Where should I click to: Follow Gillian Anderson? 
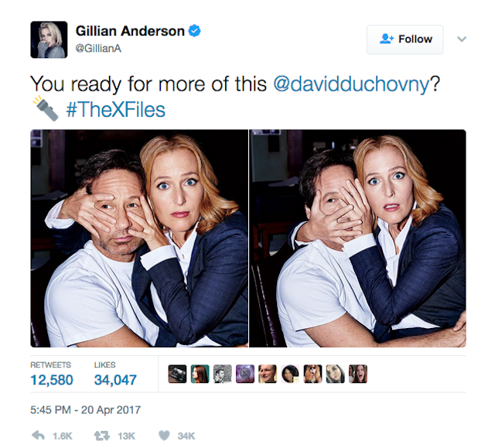pyautogui.click(x=405, y=39)
